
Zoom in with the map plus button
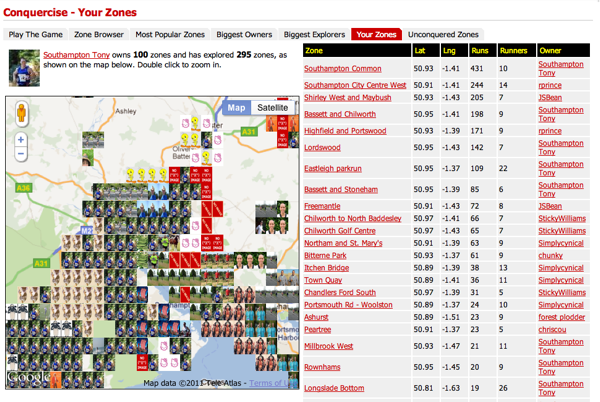(21, 140)
